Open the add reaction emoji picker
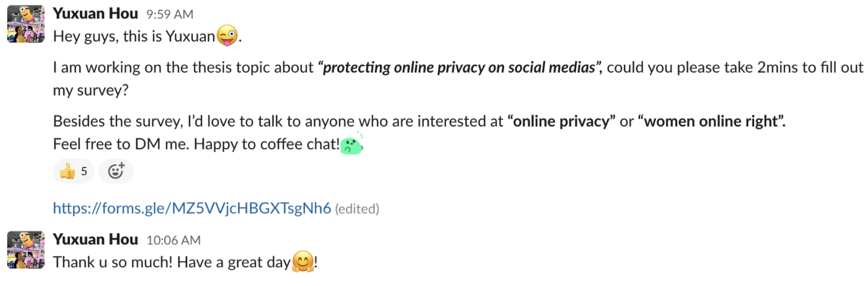This screenshot has height=286, width=868. [116, 172]
